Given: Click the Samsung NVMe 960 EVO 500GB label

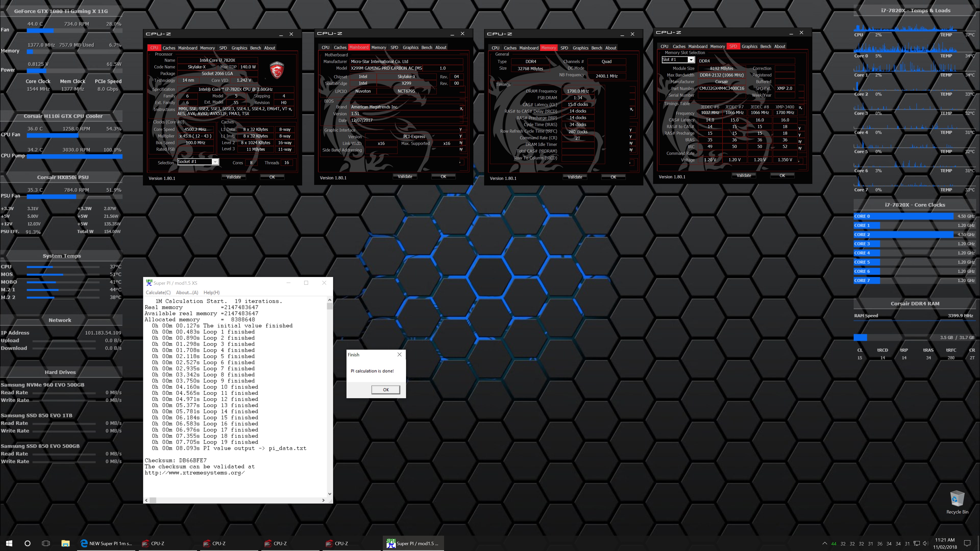Looking at the screenshot, I should 43,385.
